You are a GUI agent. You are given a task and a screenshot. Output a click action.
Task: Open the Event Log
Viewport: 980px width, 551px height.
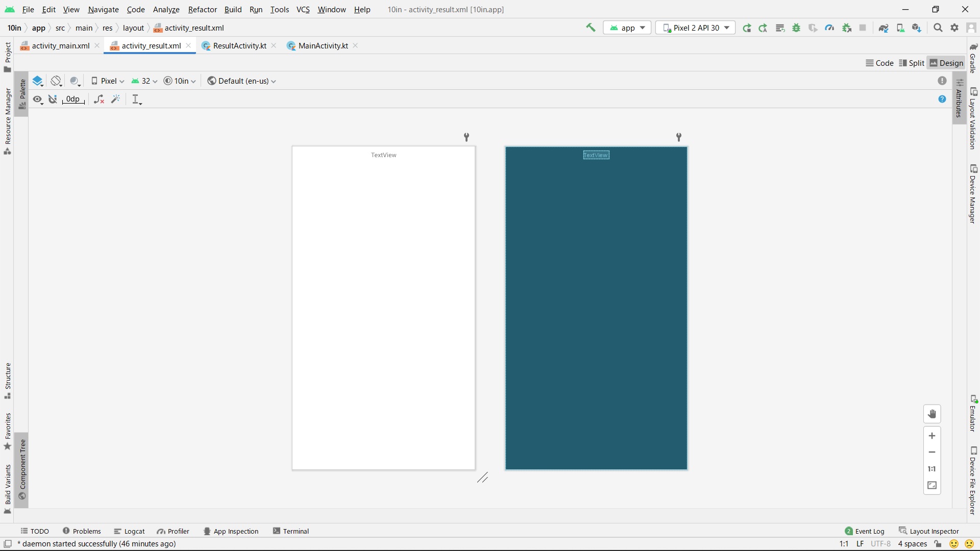[x=865, y=531]
